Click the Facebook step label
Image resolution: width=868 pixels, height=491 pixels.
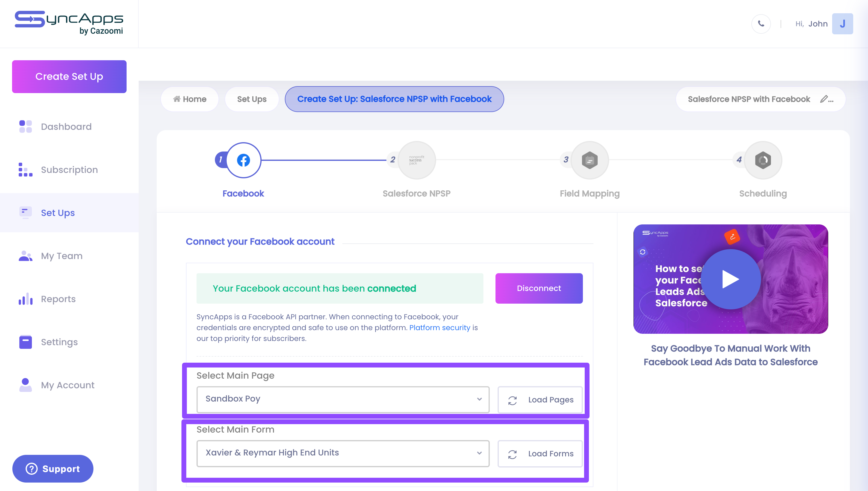tap(243, 194)
